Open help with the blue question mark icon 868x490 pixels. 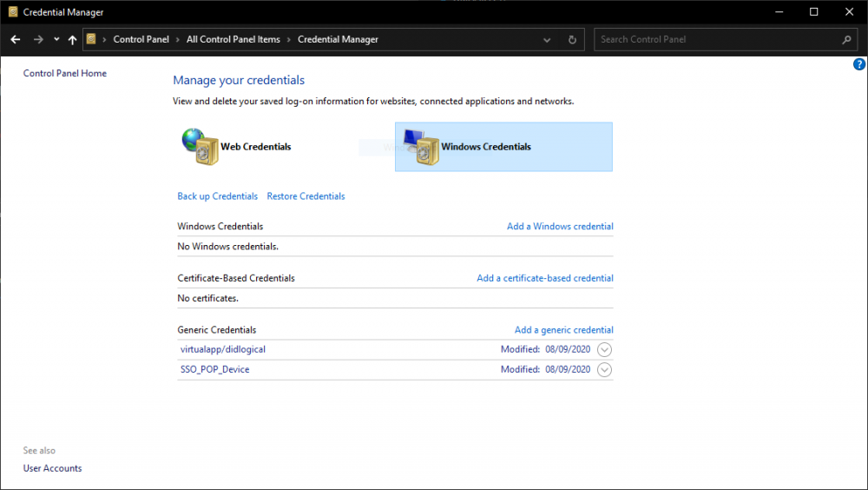[859, 64]
